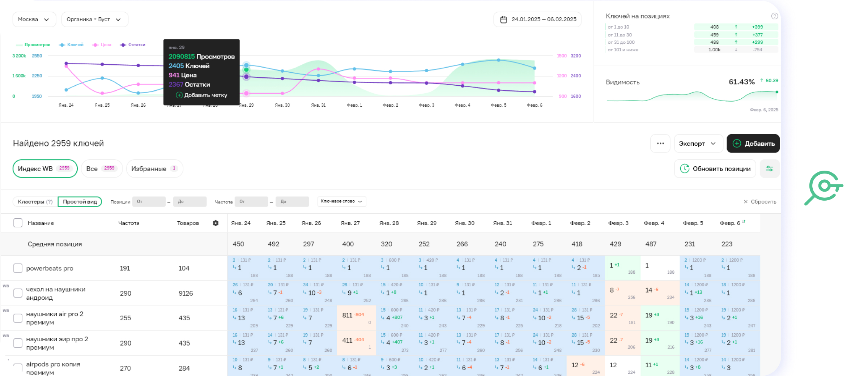Check the наушники эир про 2 премиум checkbox
This screenshot has height=376, width=868.
click(x=18, y=343)
